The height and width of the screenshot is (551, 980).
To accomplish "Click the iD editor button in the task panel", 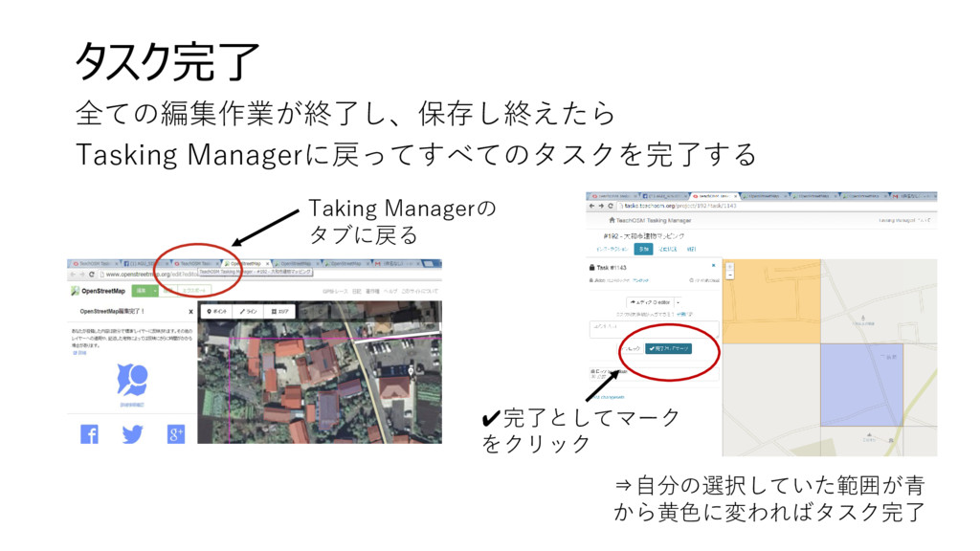I will coord(650,302).
